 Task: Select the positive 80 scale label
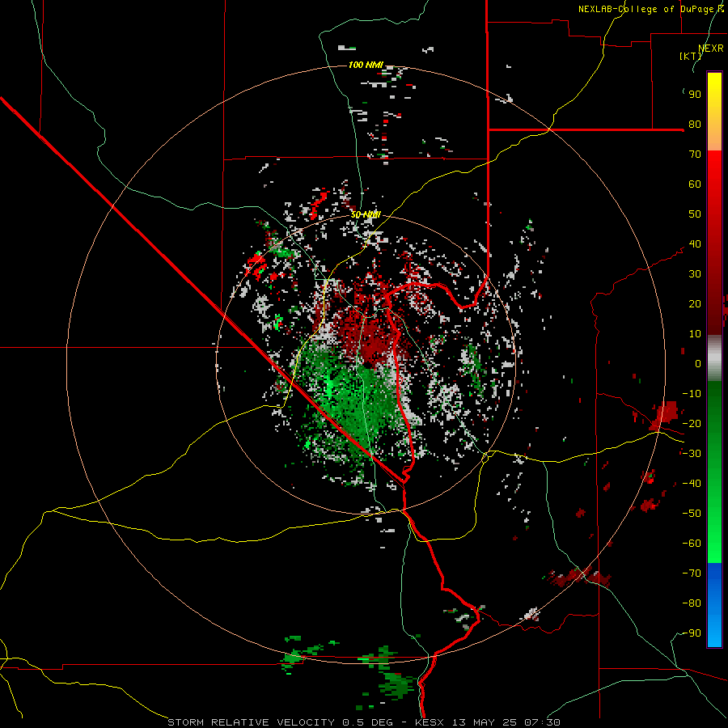coord(695,124)
